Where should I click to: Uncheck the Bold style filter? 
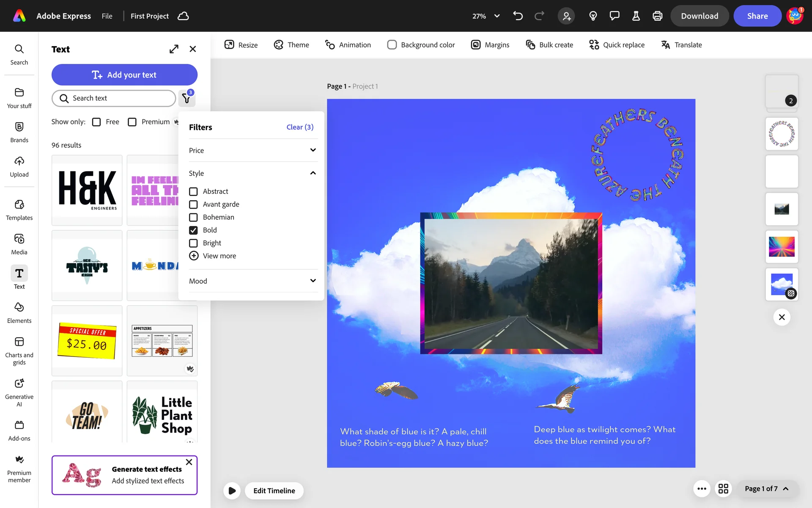click(x=193, y=230)
